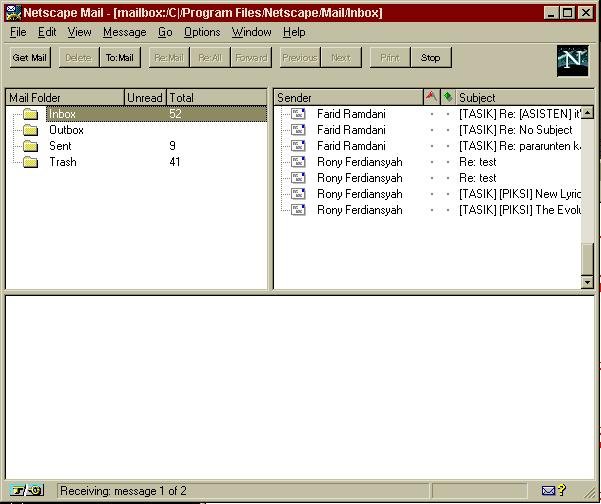601x504 pixels.
Task: Open the View menu
Action: pyautogui.click(x=79, y=32)
